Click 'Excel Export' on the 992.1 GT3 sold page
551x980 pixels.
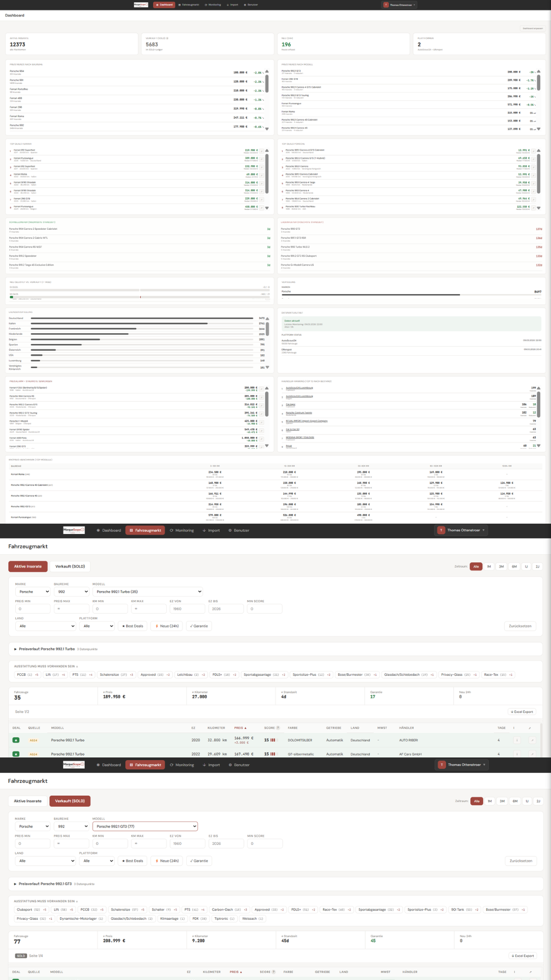[522, 955]
